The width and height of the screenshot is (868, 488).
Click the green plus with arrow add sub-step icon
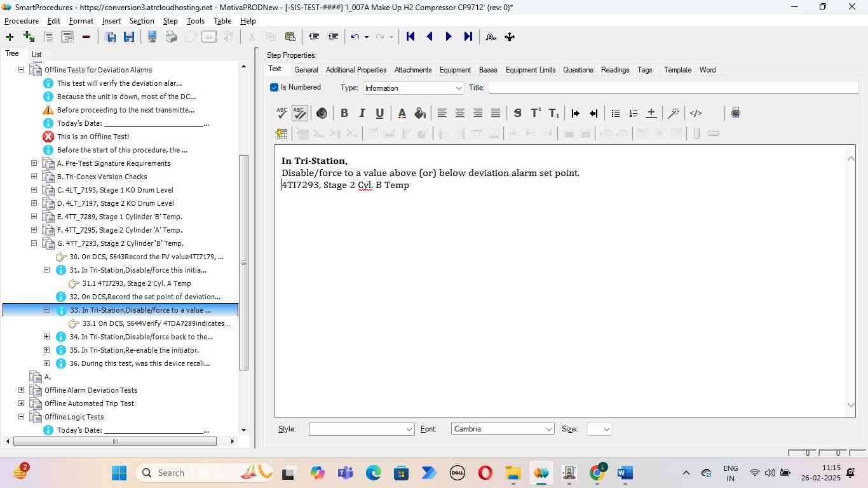29,37
